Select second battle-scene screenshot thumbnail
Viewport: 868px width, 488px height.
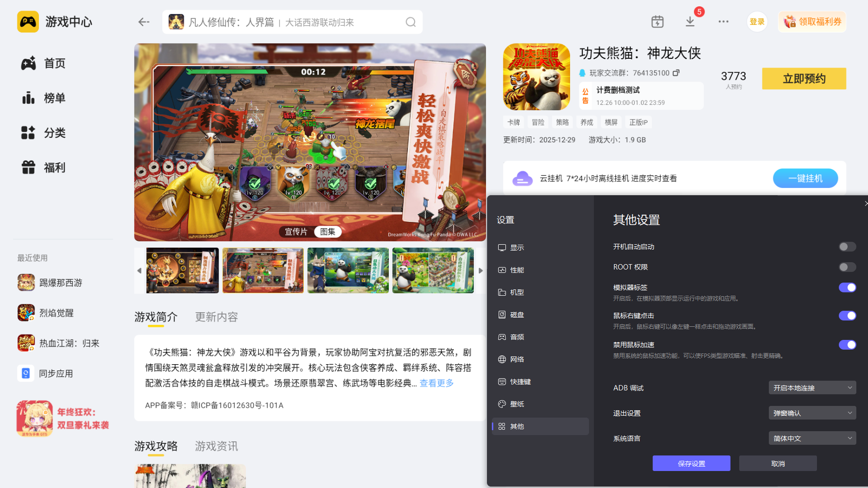coord(263,270)
